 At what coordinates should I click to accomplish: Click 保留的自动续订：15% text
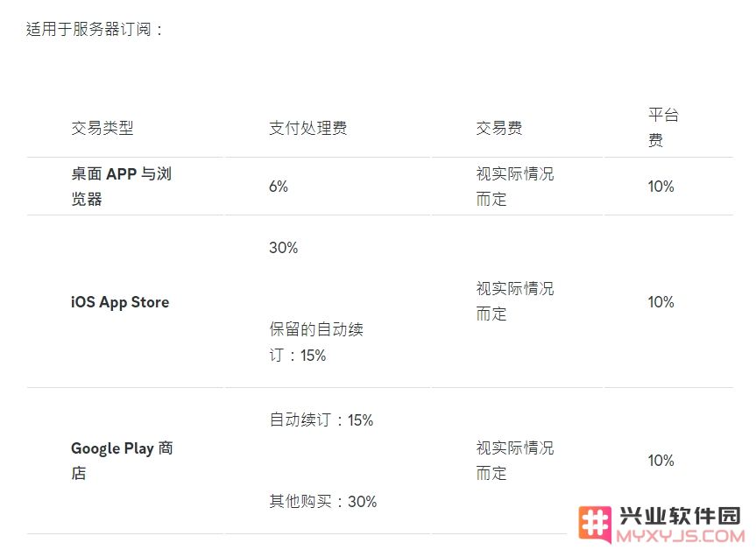(316, 342)
